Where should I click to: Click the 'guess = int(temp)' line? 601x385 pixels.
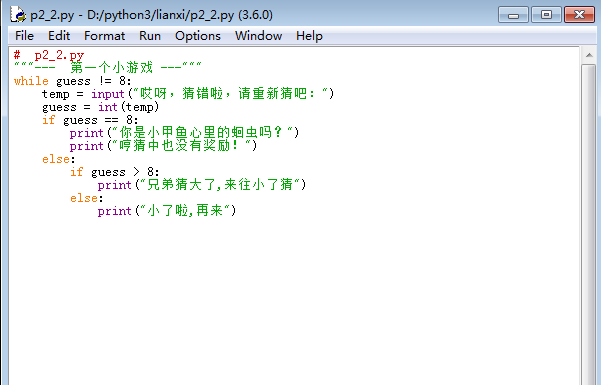point(100,107)
